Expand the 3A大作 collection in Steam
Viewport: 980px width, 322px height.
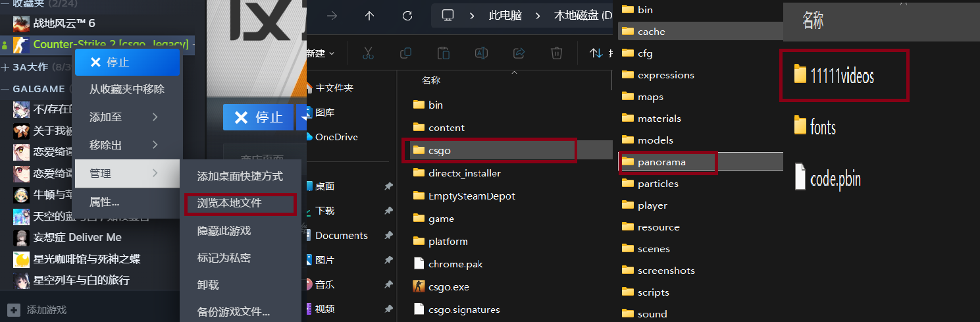pos(6,67)
